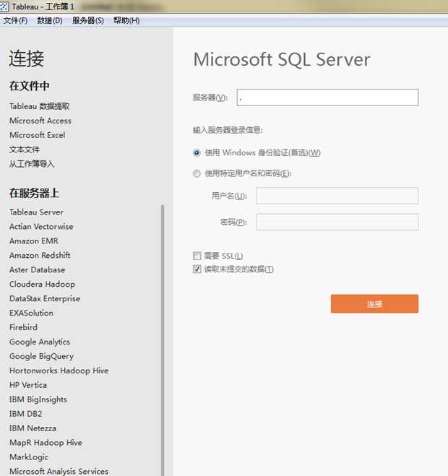Open the 文件(F) menu
The image size is (448, 476).
coord(15,21)
